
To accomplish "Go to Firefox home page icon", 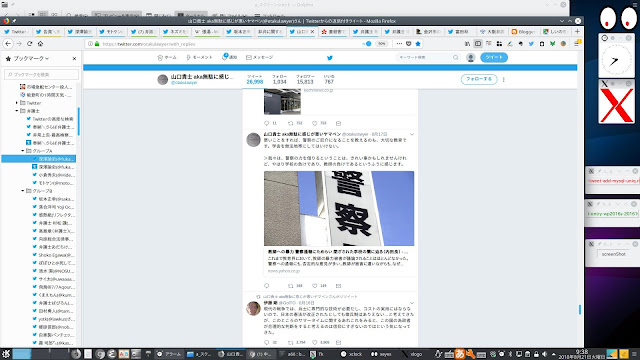I will pos(40,44).
